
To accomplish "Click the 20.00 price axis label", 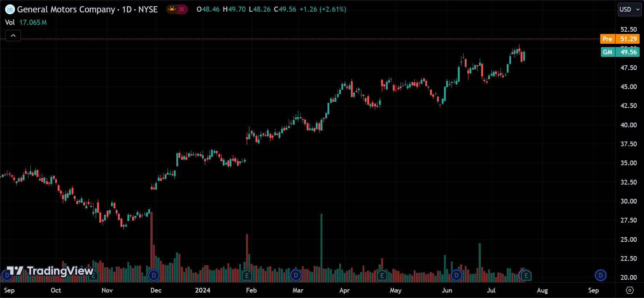I will (x=629, y=278).
